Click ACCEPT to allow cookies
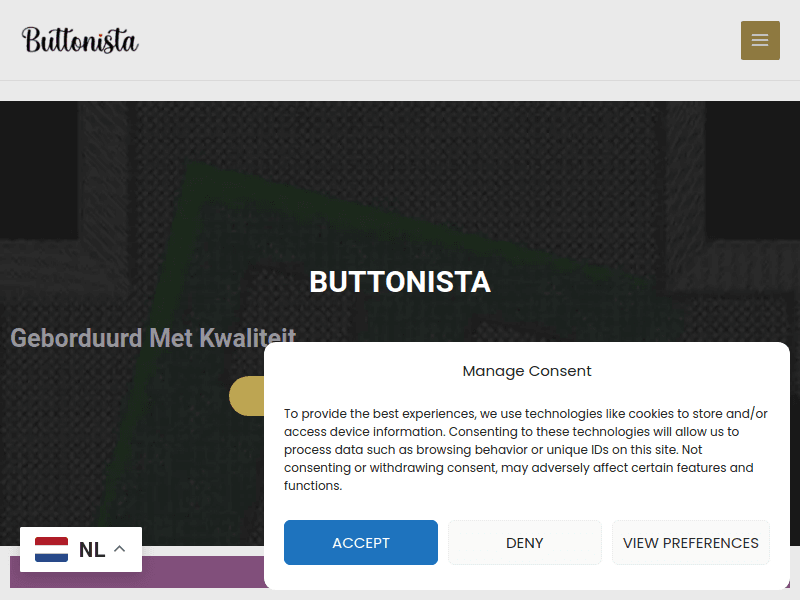The image size is (800, 600). 361,542
